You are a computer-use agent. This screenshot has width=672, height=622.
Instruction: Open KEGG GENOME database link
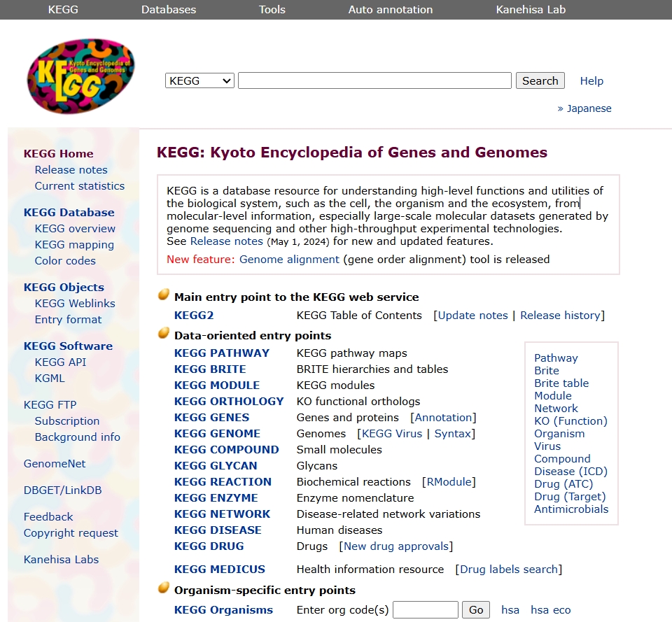217,434
